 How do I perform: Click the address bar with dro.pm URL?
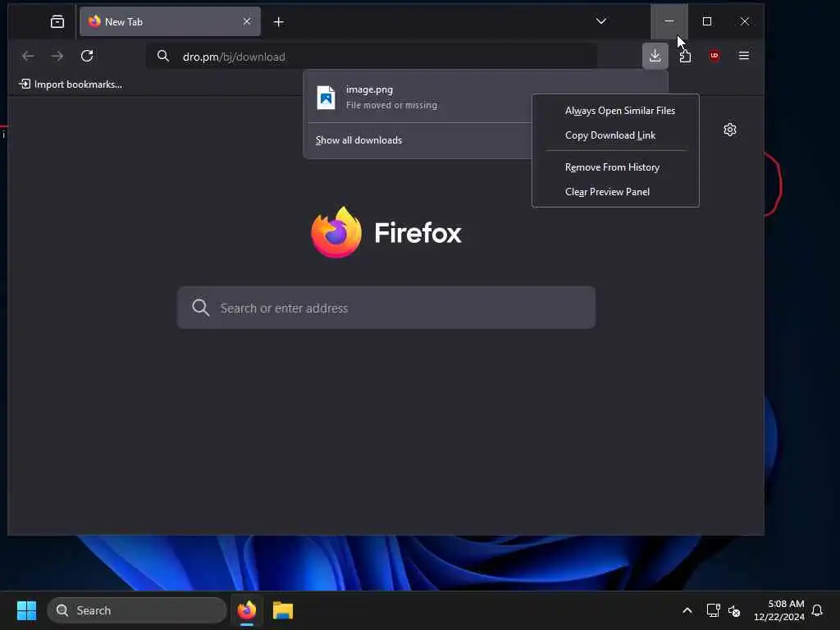[x=372, y=57]
